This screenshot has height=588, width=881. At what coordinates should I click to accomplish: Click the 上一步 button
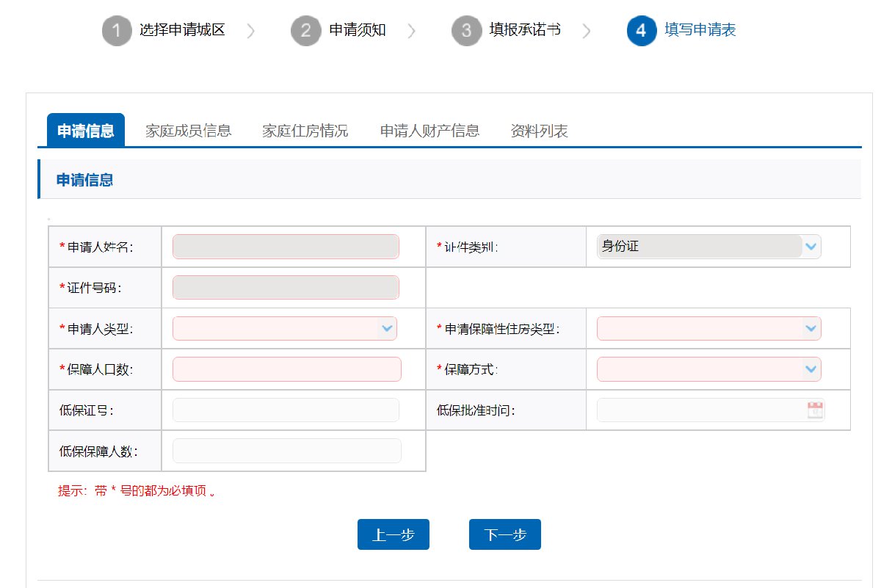coord(393,535)
